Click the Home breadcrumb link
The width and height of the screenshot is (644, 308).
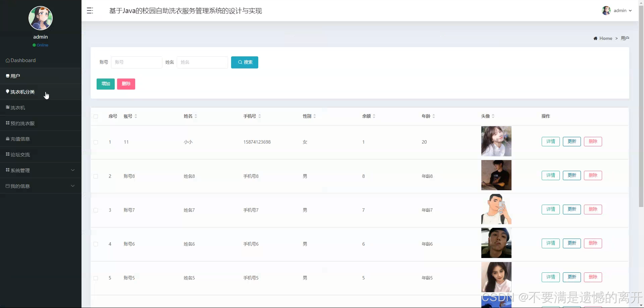pyautogui.click(x=606, y=39)
